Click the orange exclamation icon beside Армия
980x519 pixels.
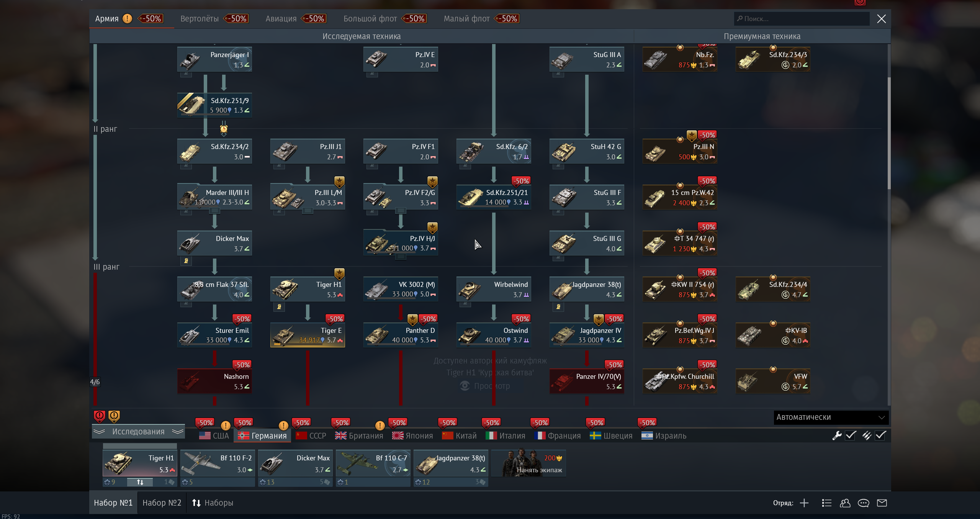point(127,18)
